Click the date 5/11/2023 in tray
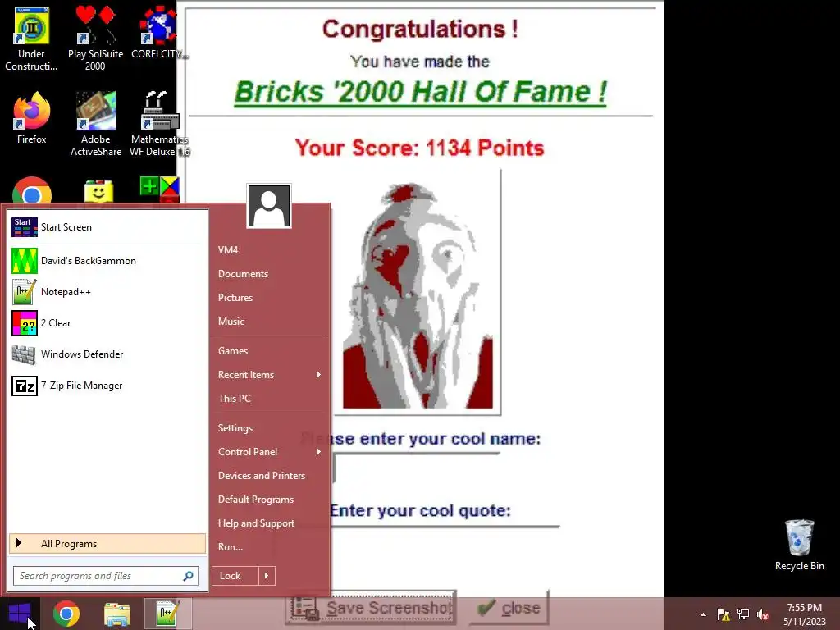 click(804, 622)
